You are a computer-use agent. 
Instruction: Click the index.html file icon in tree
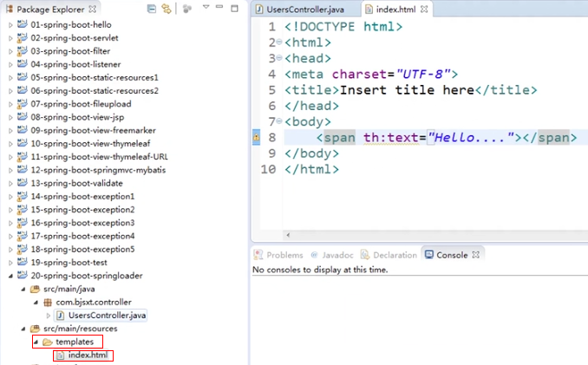(x=60, y=355)
